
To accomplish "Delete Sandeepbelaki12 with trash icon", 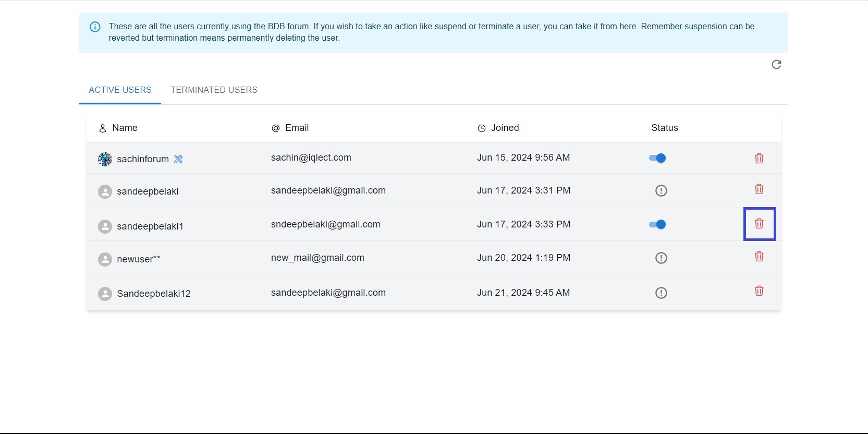I will [x=759, y=291].
